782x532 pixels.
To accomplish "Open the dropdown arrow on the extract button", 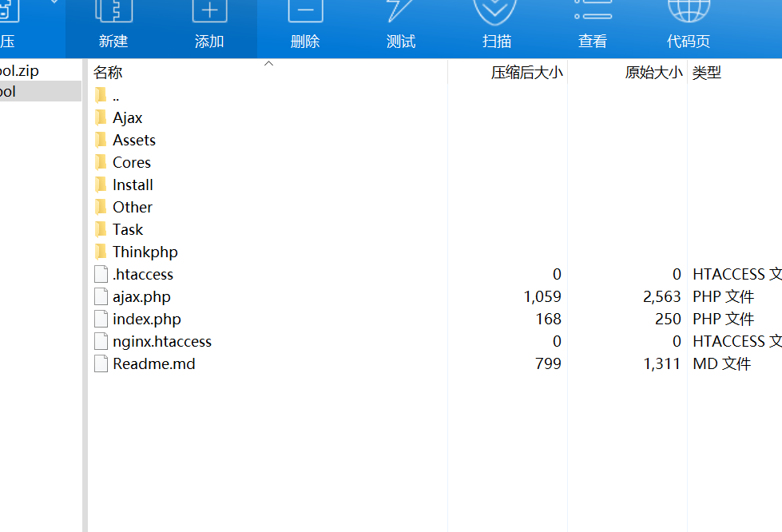I will point(54,4).
